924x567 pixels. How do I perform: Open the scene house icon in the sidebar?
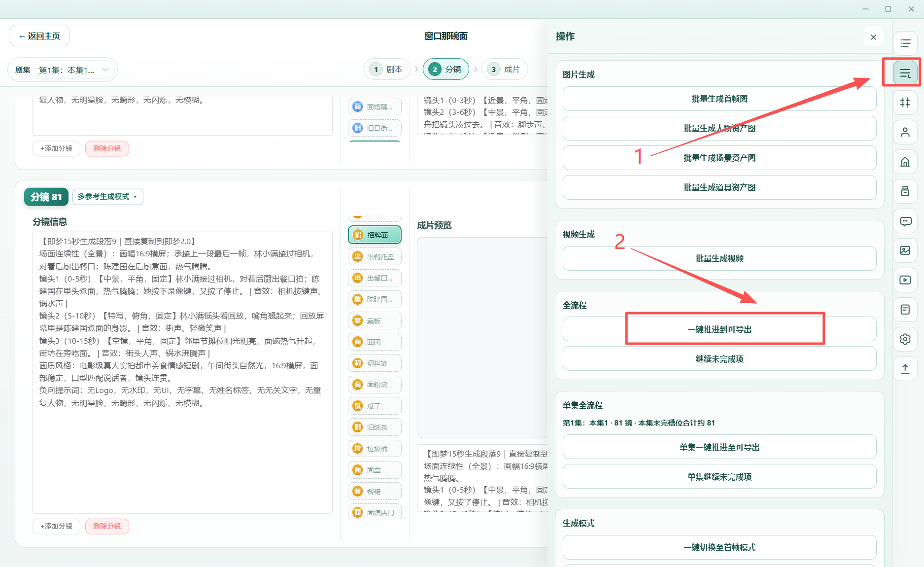pos(905,162)
